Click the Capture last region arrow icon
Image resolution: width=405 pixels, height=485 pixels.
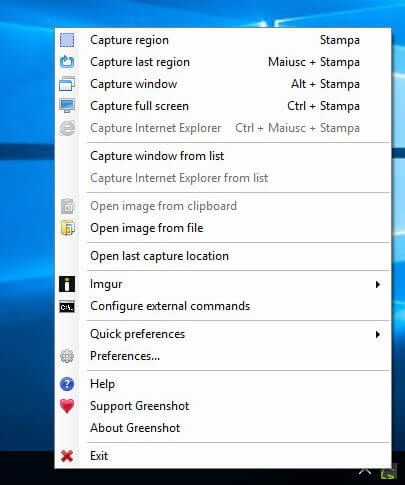(x=67, y=62)
